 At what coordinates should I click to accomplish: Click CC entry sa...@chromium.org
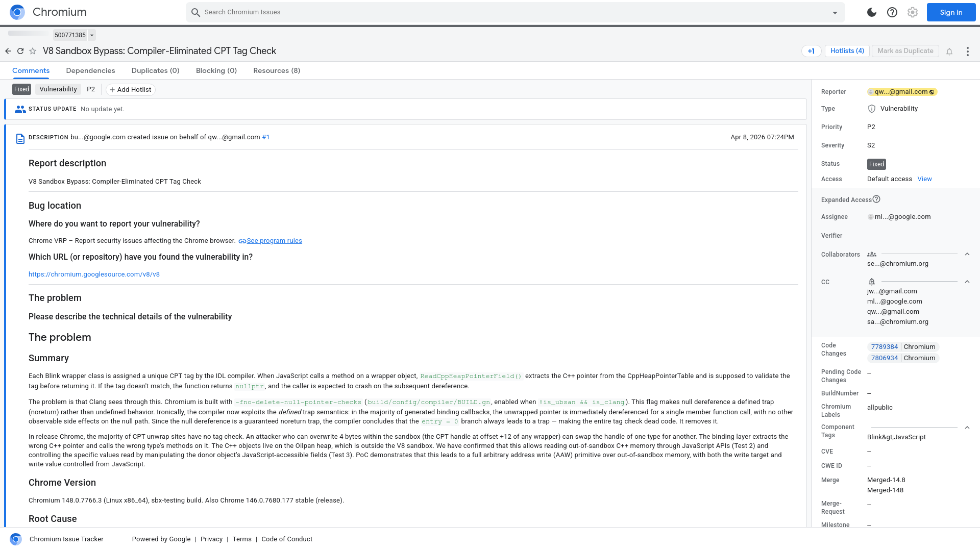coord(897,322)
